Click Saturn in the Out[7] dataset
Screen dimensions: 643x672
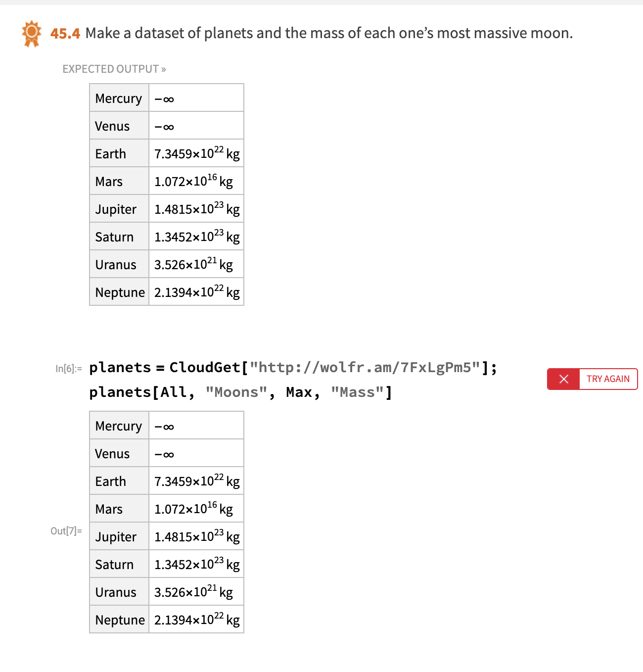[x=114, y=565]
